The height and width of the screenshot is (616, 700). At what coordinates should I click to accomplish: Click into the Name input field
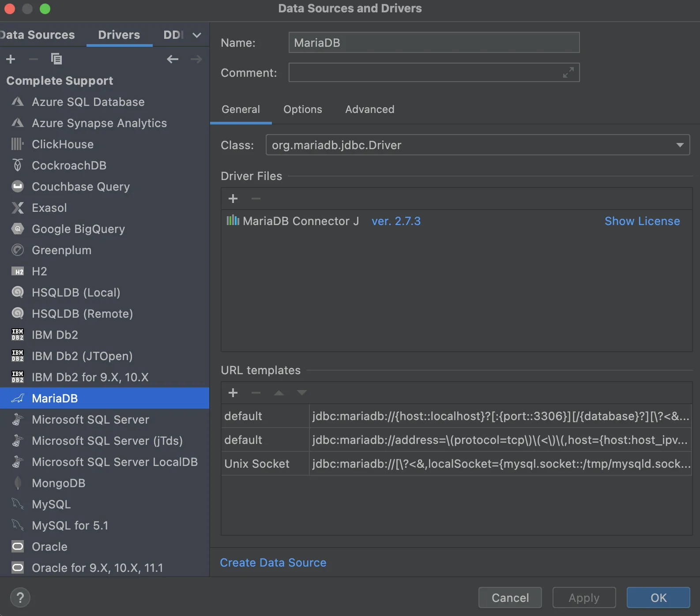434,43
